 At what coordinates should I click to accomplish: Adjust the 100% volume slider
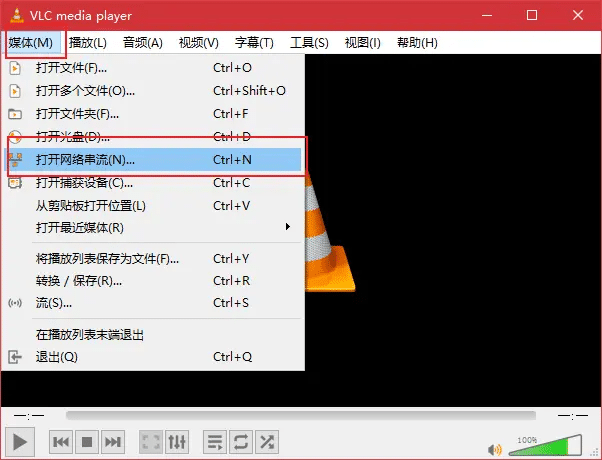(545, 445)
